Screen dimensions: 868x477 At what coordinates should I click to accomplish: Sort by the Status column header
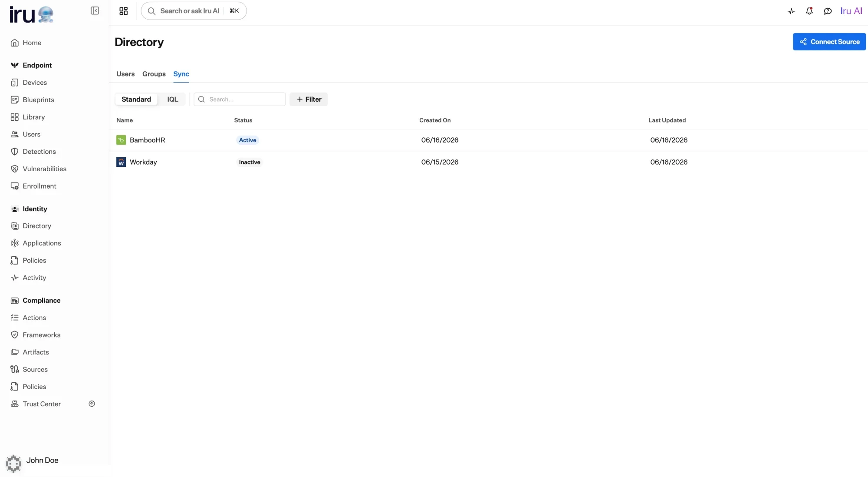(x=243, y=120)
